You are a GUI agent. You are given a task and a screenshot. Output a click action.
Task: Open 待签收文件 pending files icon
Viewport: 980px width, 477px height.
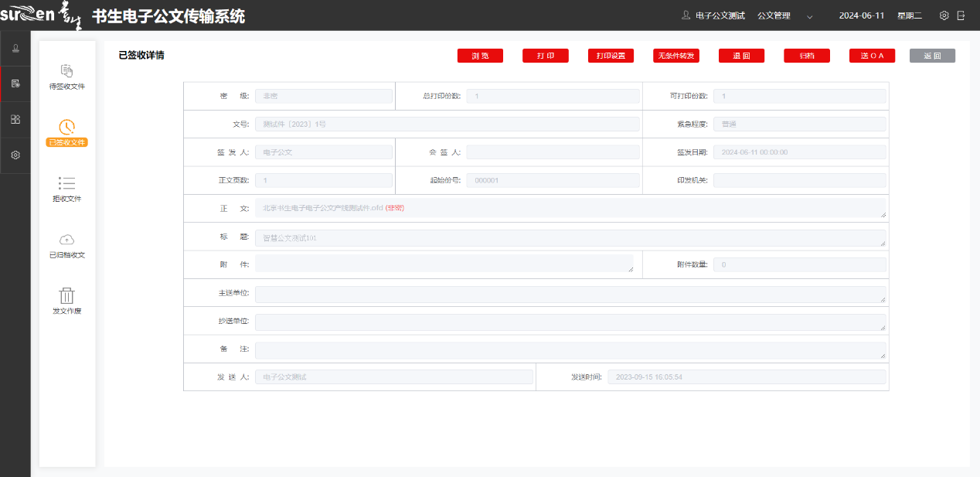(67, 71)
